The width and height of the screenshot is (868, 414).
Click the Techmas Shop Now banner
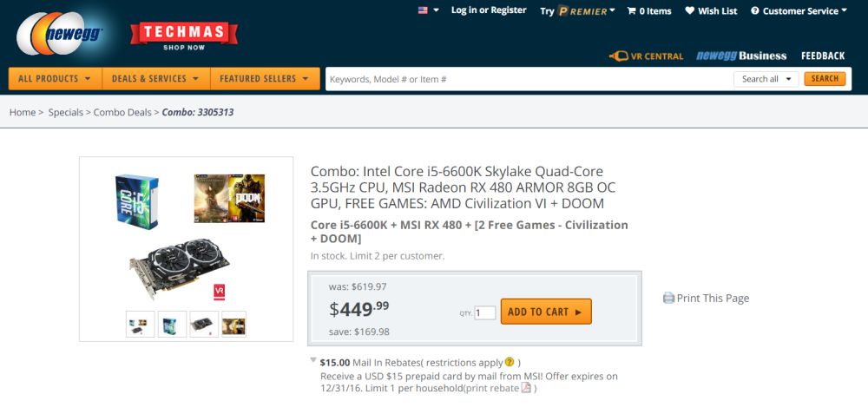click(x=184, y=36)
